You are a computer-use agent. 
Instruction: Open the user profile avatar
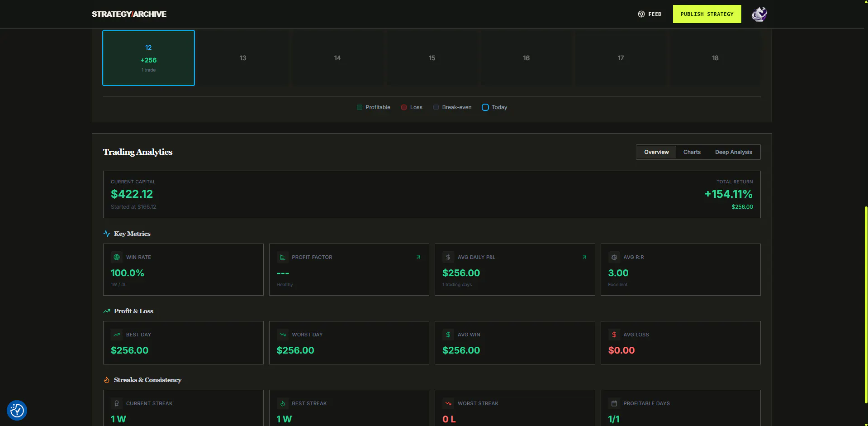pos(759,14)
